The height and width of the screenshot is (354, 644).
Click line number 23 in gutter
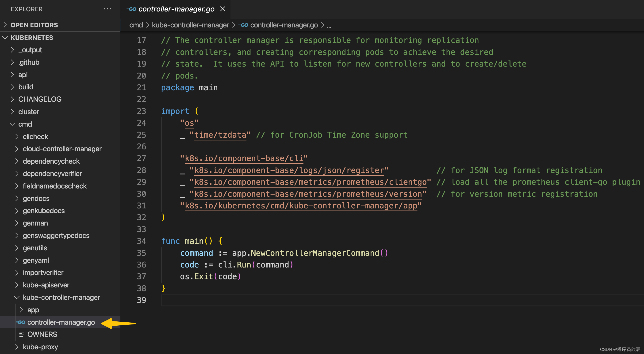[142, 111]
